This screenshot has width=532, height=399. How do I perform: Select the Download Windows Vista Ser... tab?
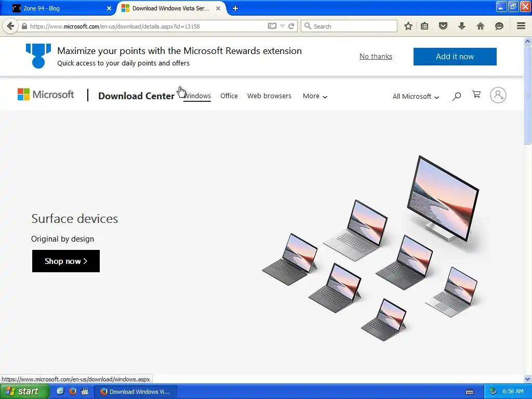[x=170, y=8]
